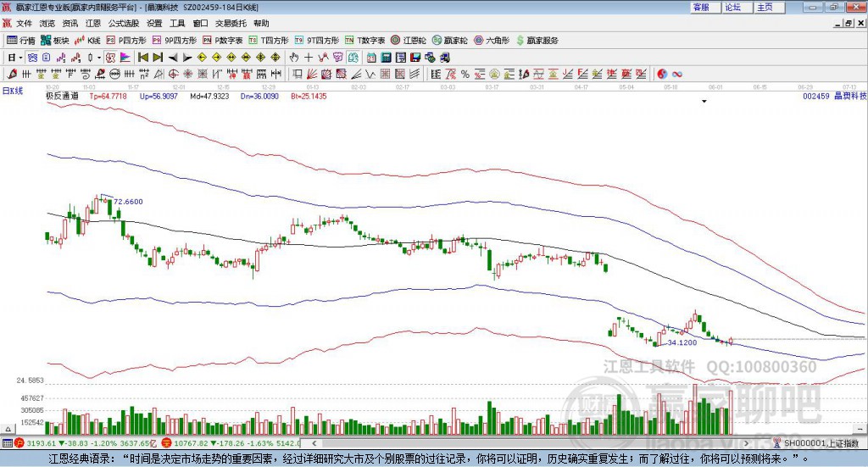
Task: Click the 002459 stock code label
Action: pos(816,96)
